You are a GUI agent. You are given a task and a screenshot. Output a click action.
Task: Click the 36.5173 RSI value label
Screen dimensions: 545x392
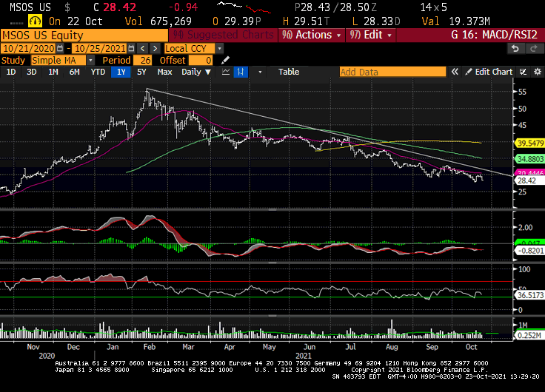pos(530,295)
